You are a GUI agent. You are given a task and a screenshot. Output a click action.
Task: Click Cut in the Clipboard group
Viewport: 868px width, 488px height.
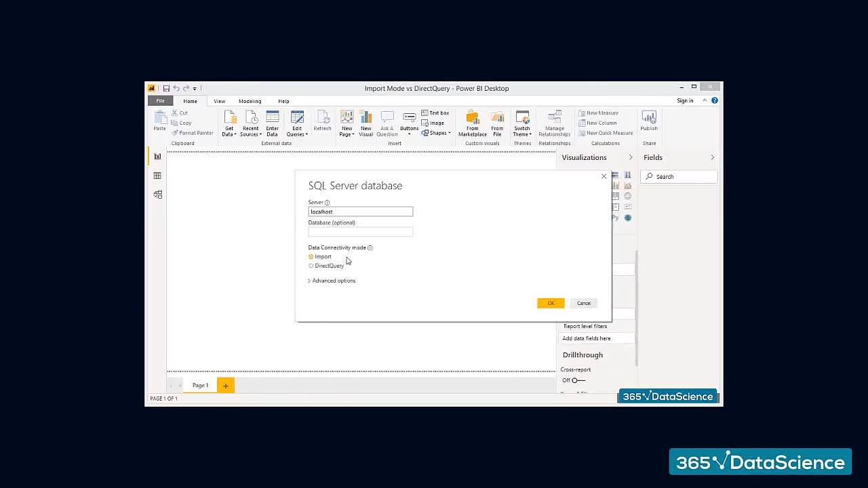pyautogui.click(x=180, y=113)
